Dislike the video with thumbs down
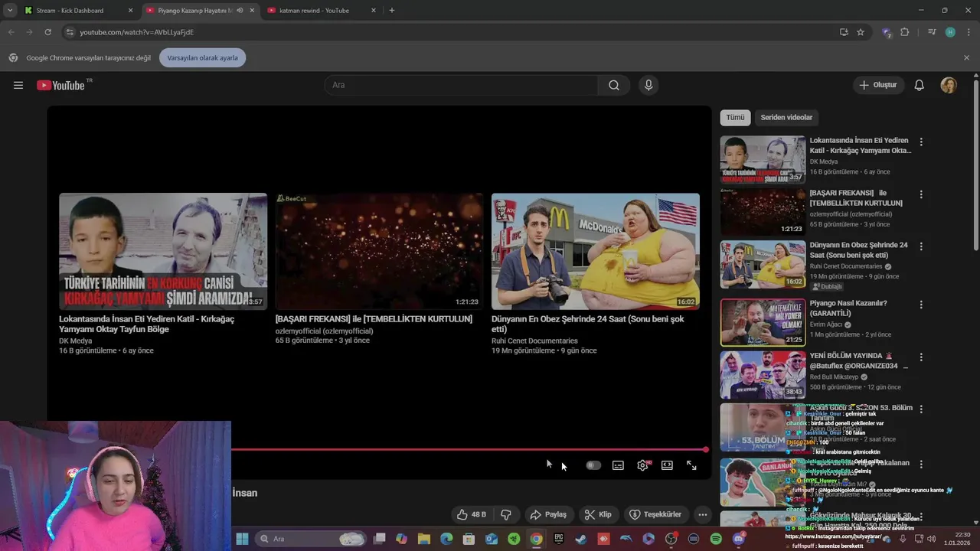Screen dimensions: 980x551 point(505,514)
